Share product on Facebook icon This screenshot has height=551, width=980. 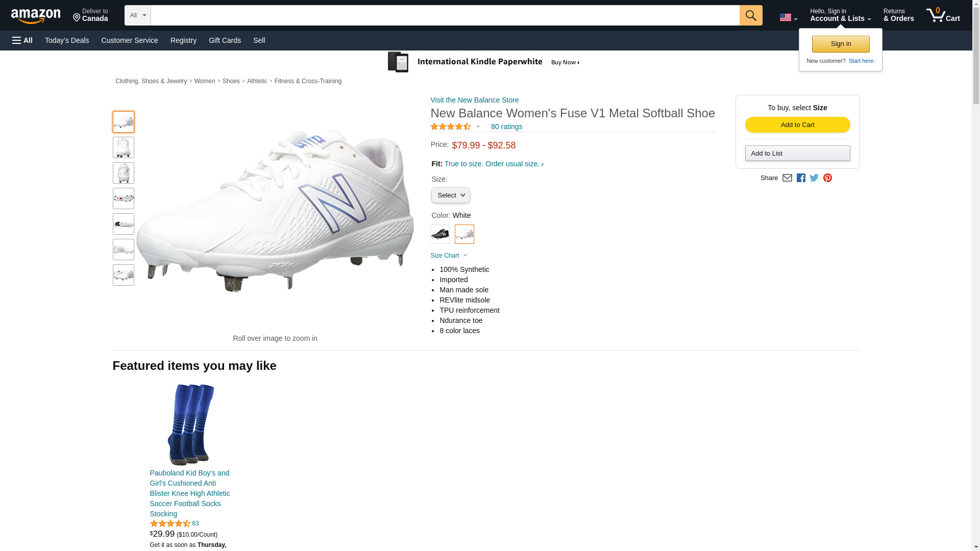point(801,178)
